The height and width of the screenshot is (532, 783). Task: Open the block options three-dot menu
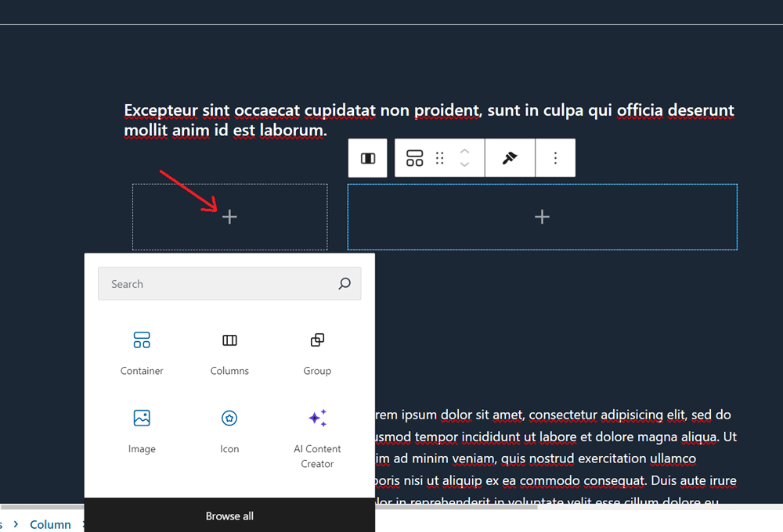point(555,159)
